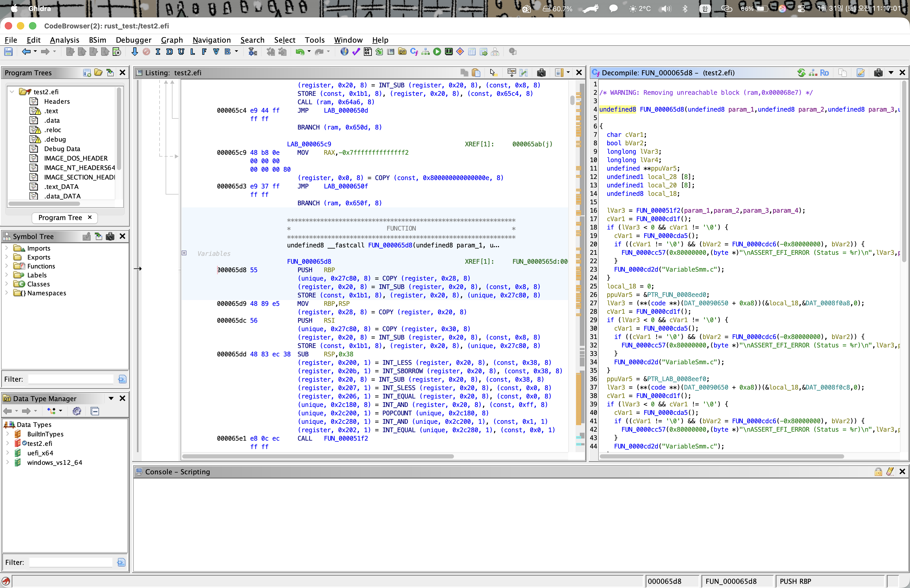Click the Clear code bytes 'U' icon
The width and height of the screenshot is (910, 588).
(181, 52)
